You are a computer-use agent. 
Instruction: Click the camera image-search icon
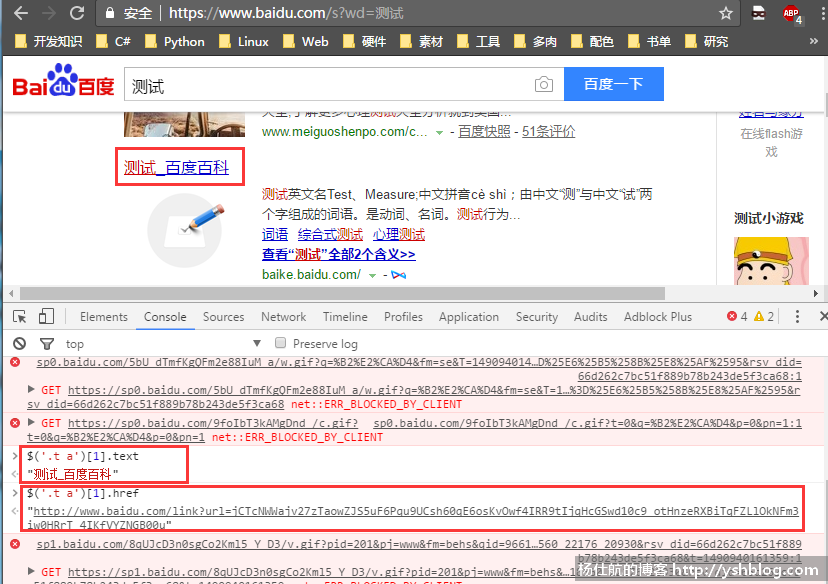coord(543,84)
